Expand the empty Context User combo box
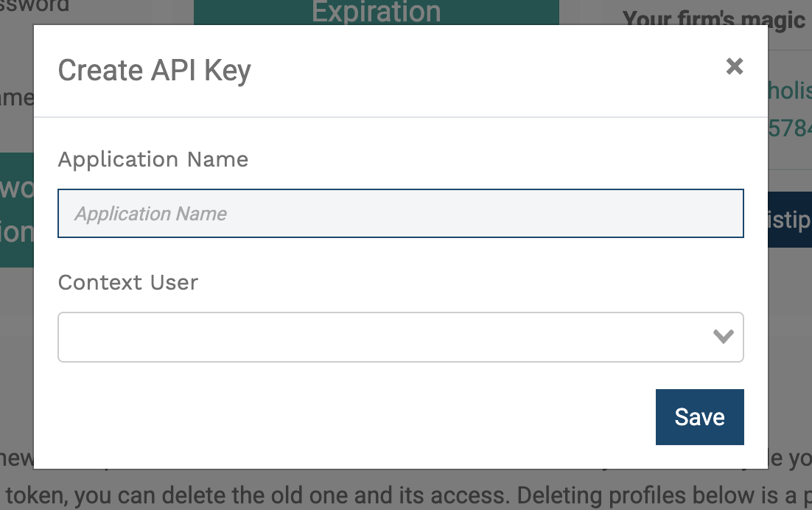The image size is (812, 510). (x=400, y=337)
